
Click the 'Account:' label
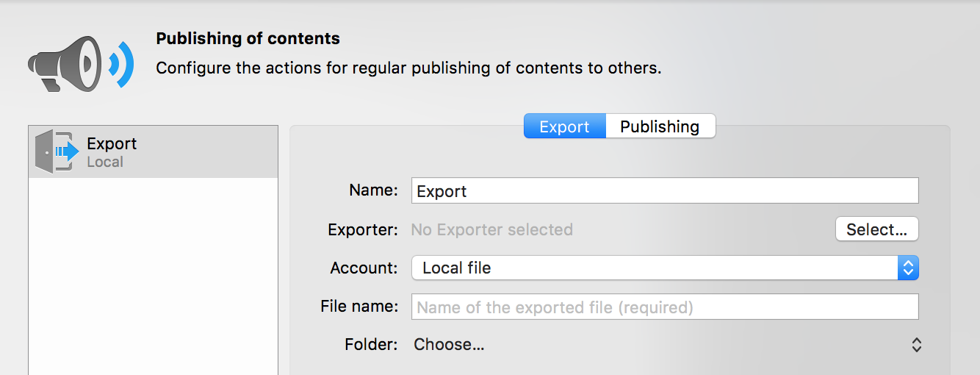pyautogui.click(x=364, y=268)
